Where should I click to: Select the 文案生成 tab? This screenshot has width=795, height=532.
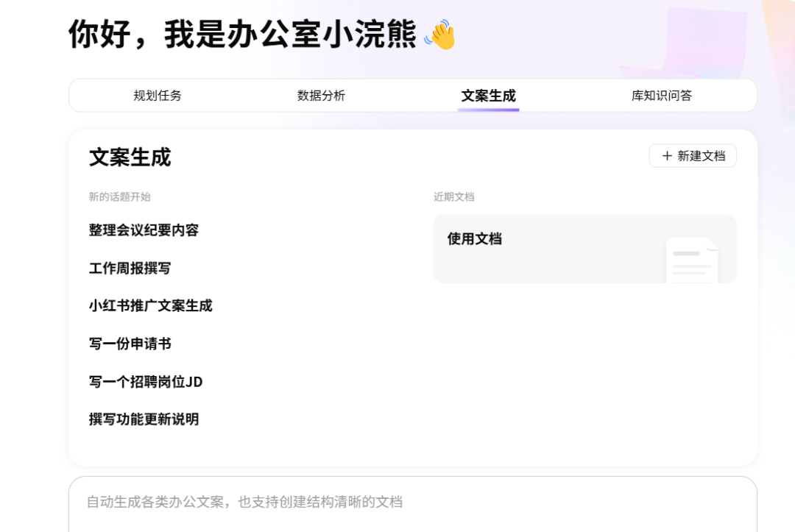tap(488, 95)
